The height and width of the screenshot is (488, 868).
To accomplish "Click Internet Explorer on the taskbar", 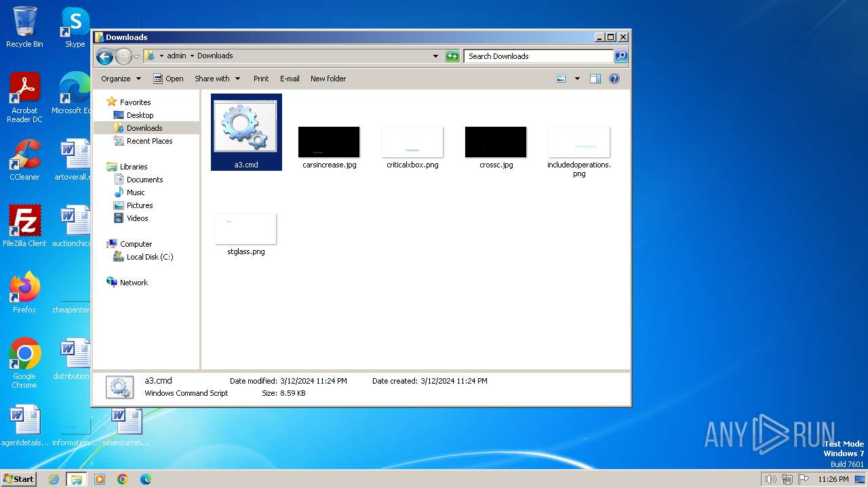I will [x=54, y=479].
